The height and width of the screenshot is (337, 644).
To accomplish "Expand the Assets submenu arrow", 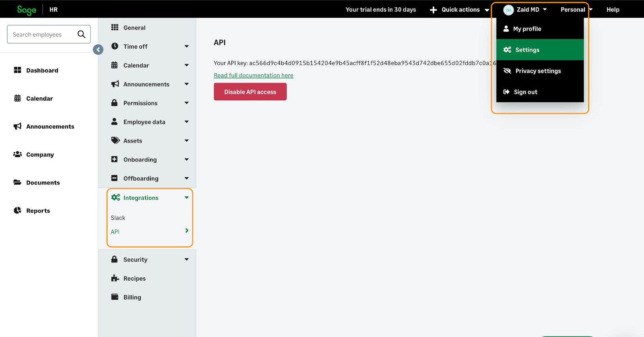I will click(x=187, y=141).
